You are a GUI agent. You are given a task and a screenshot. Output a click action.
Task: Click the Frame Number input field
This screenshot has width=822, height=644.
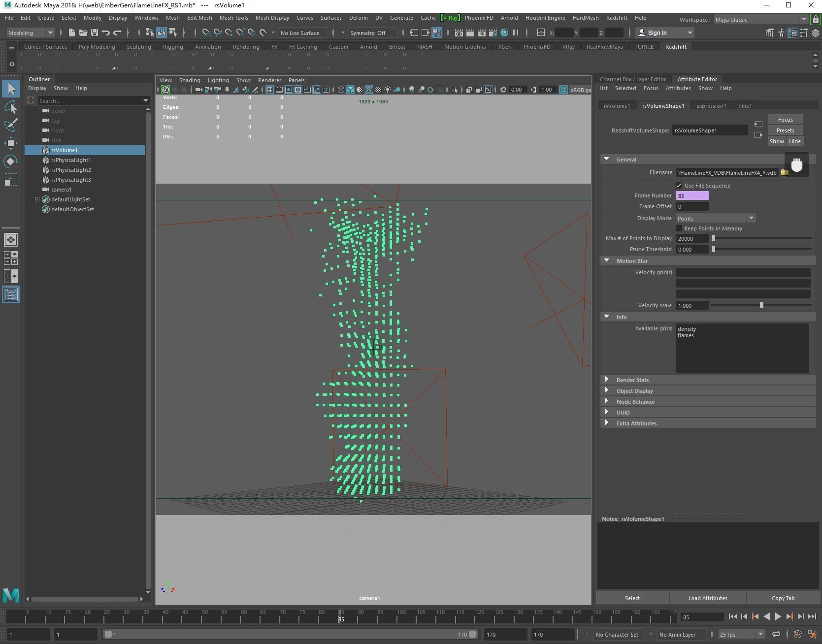click(692, 196)
